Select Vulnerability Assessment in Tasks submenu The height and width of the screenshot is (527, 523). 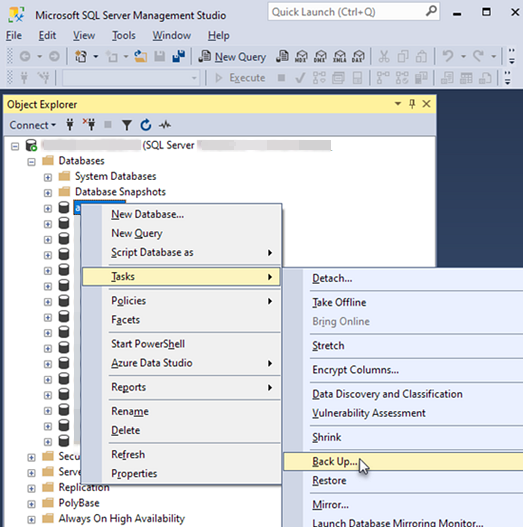pyautogui.click(x=403, y=413)
